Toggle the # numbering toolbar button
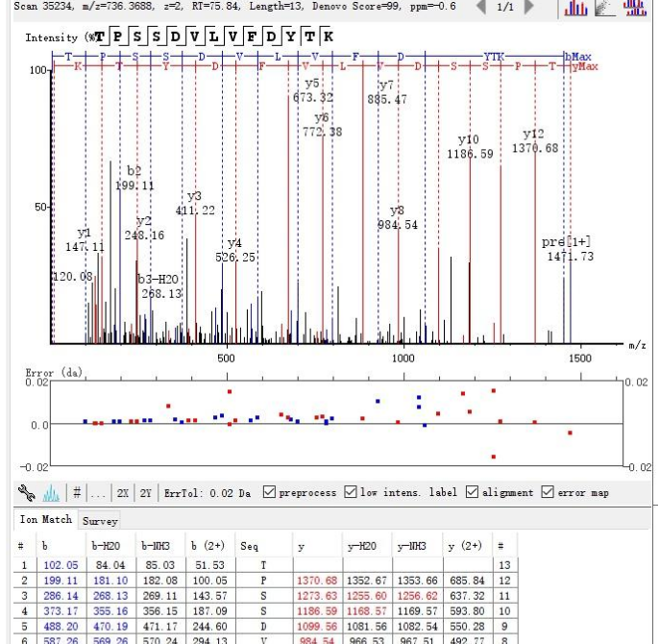The height and width of the screenshot is (644, 659). point(77,492)
